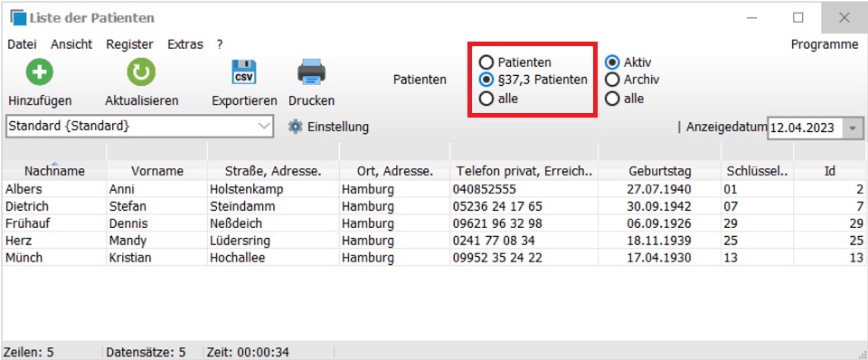
Task: Select "alle" in the patient type group
Action: tap(486, 99)
